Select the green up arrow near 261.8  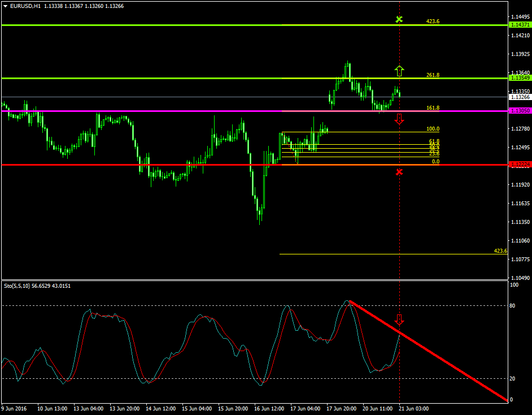coord(399,71)
